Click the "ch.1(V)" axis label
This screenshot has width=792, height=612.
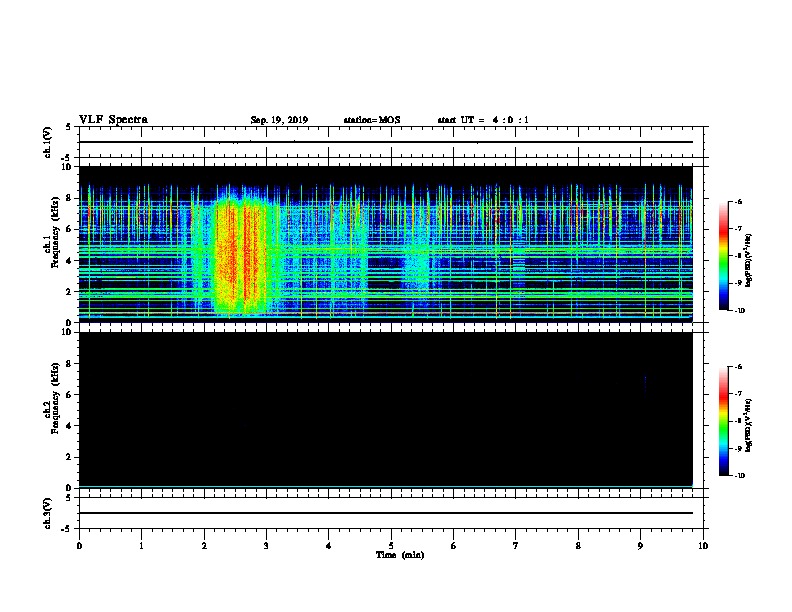47,142
